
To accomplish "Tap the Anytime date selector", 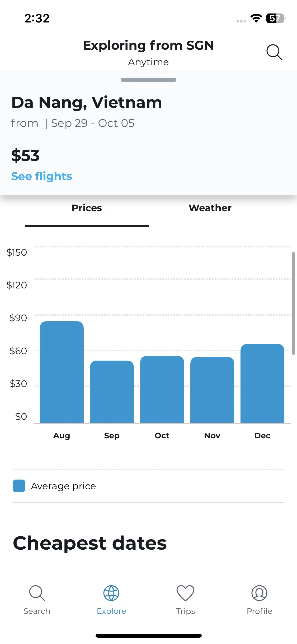I will 148,62.
